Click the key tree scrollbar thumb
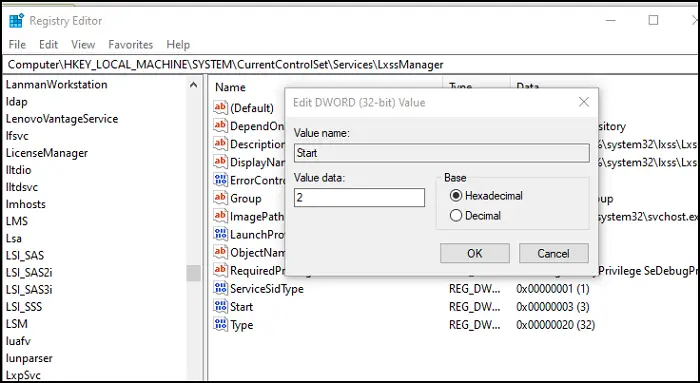 (x=193, y=273)
